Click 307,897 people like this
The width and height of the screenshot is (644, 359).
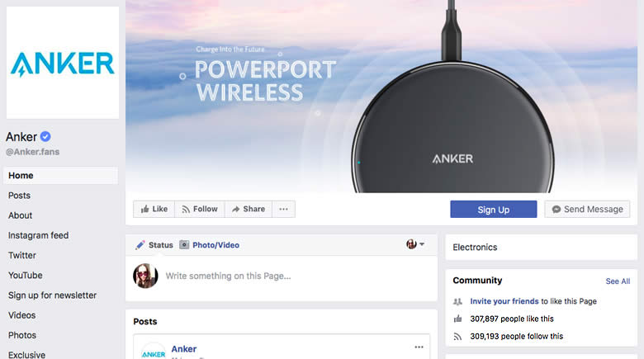[x=512, y=319]
